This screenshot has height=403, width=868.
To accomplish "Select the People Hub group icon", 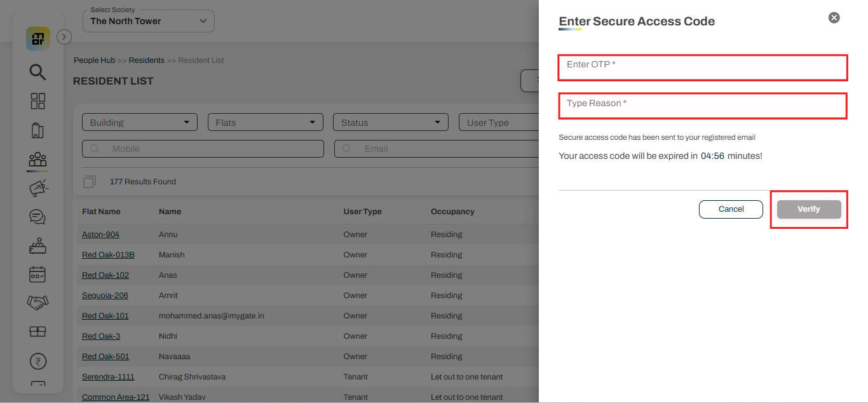I will click(x=37, y=159).
